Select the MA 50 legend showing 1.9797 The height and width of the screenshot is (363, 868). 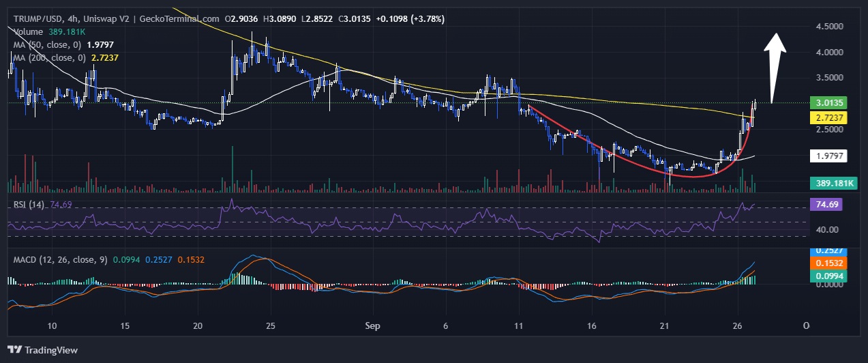(65, 45)
